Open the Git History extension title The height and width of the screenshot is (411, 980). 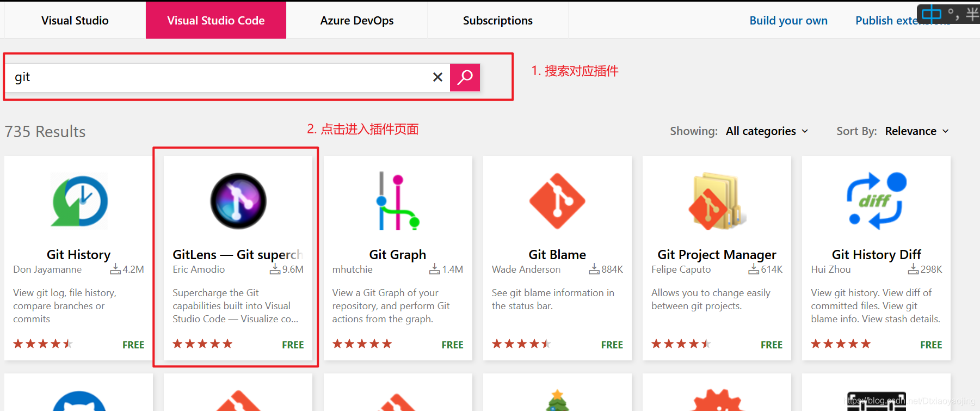(79, 254)
